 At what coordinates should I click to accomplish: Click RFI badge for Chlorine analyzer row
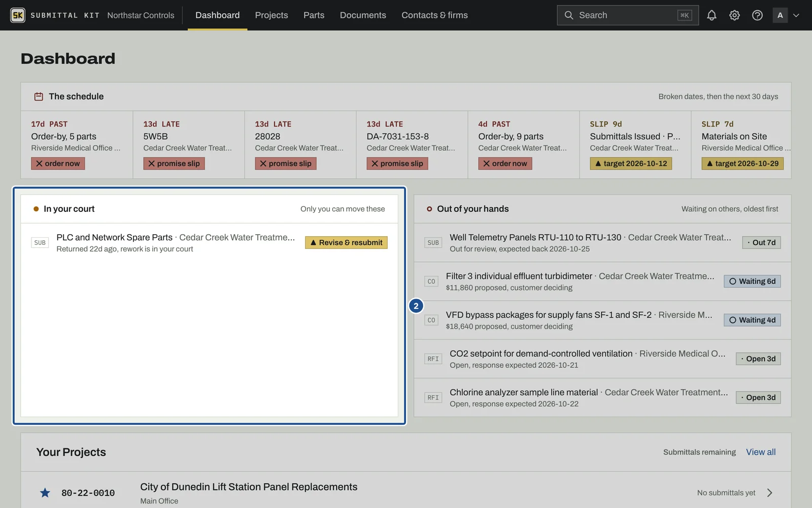coord(433,397)
